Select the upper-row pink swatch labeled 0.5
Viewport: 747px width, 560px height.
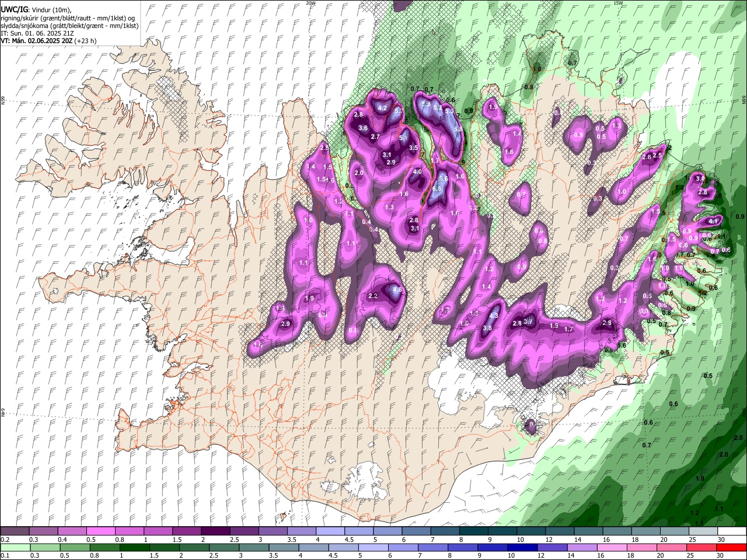tap(100, 531)
